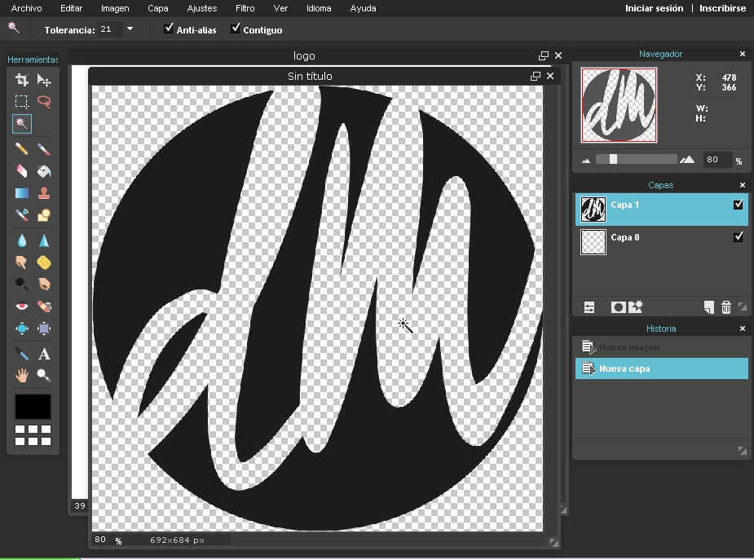Open the Imagen menu
Image resolution: width=754 pixels, height=560 pixels.
tap(115, 8)
